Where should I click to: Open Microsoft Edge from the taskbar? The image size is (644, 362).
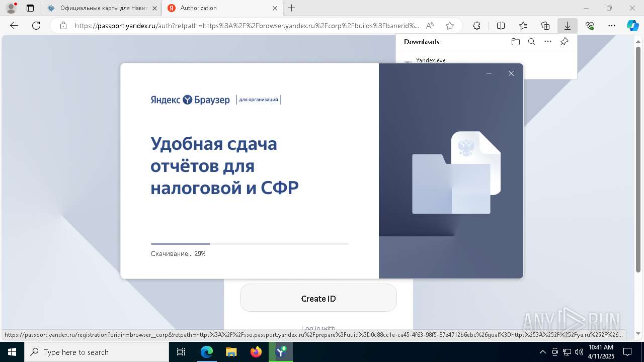tap(207, 352)
